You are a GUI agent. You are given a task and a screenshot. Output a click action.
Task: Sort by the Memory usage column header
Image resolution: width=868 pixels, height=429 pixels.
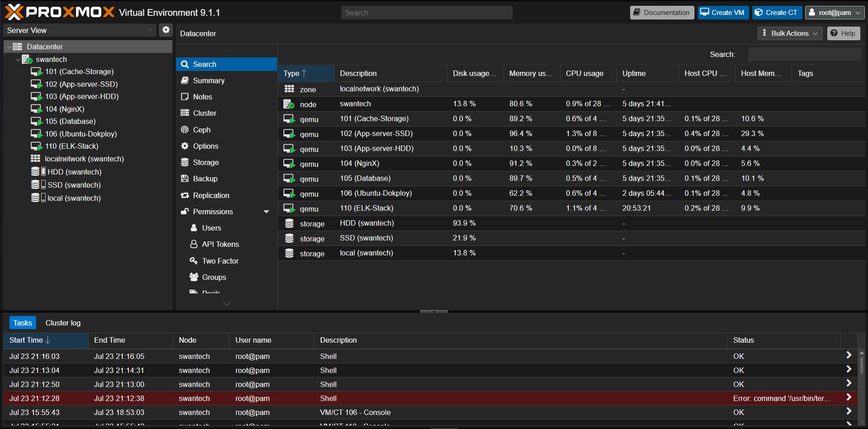pos(532,73)
